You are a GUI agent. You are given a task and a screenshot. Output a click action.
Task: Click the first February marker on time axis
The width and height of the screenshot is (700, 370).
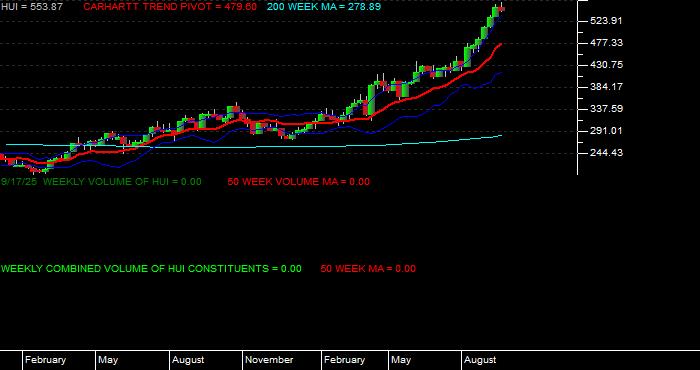click(46, 360)
